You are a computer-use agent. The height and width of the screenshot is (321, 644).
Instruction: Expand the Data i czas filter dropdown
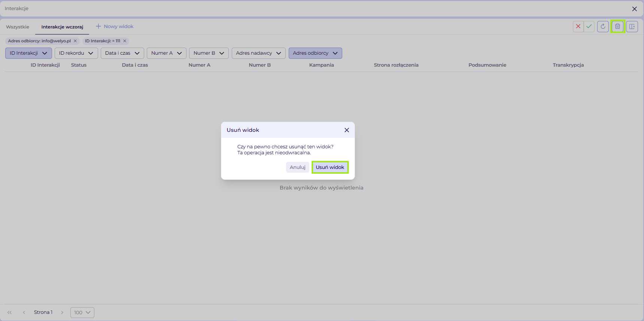pos(122,53)
